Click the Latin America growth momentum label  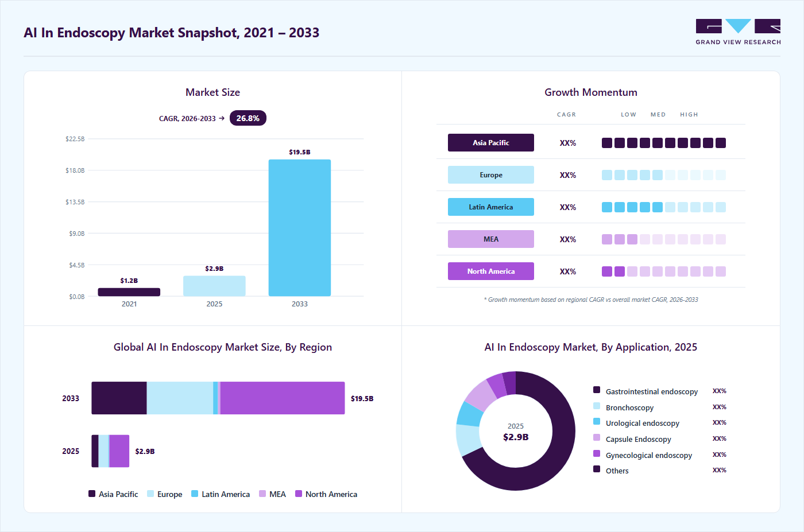click(491, 207)
